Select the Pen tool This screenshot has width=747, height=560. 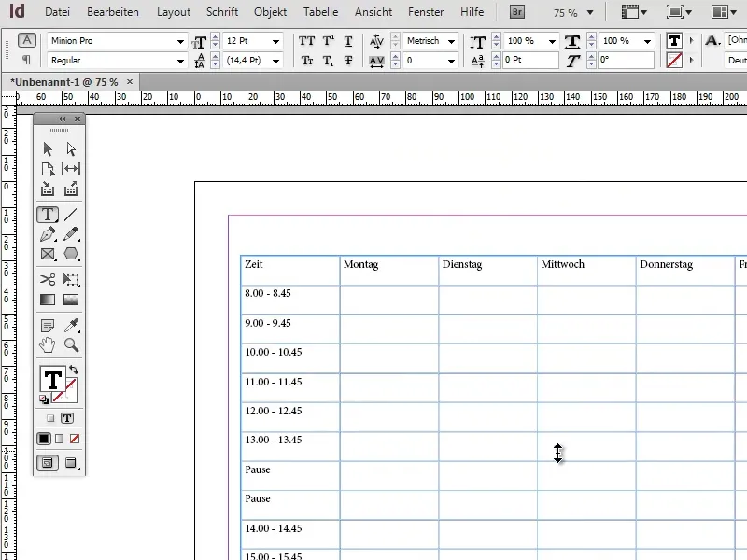point(48,234)
